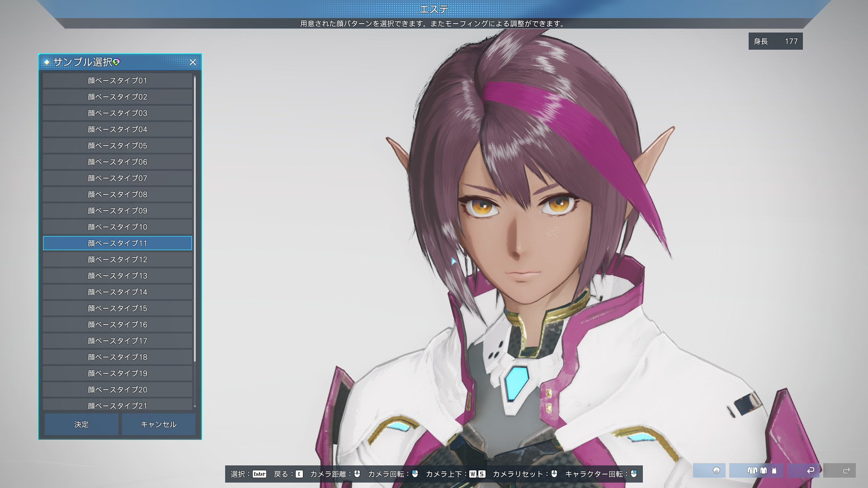
Task: Switch the outfit layer display button
Action: (756, 470)
